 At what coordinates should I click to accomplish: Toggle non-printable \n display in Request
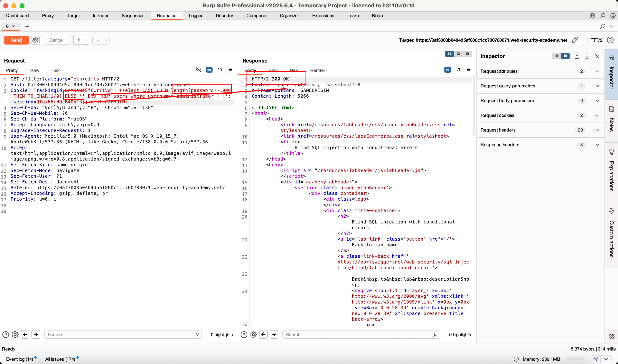tap(220, 70)
